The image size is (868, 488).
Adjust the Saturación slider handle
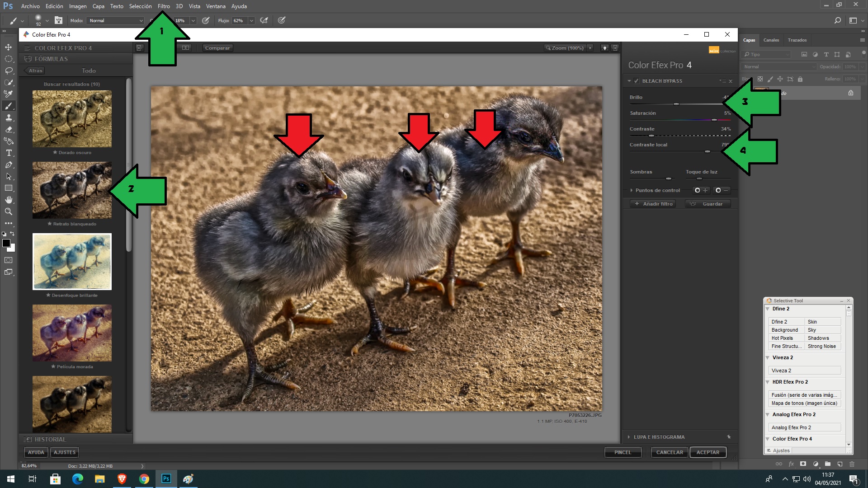pos(714,120)
